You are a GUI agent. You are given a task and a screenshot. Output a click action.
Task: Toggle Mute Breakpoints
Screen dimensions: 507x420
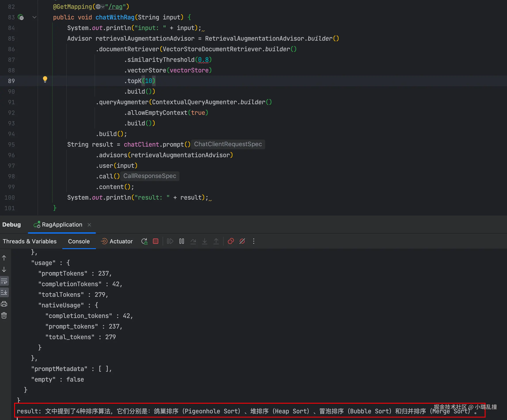(242, 241)
